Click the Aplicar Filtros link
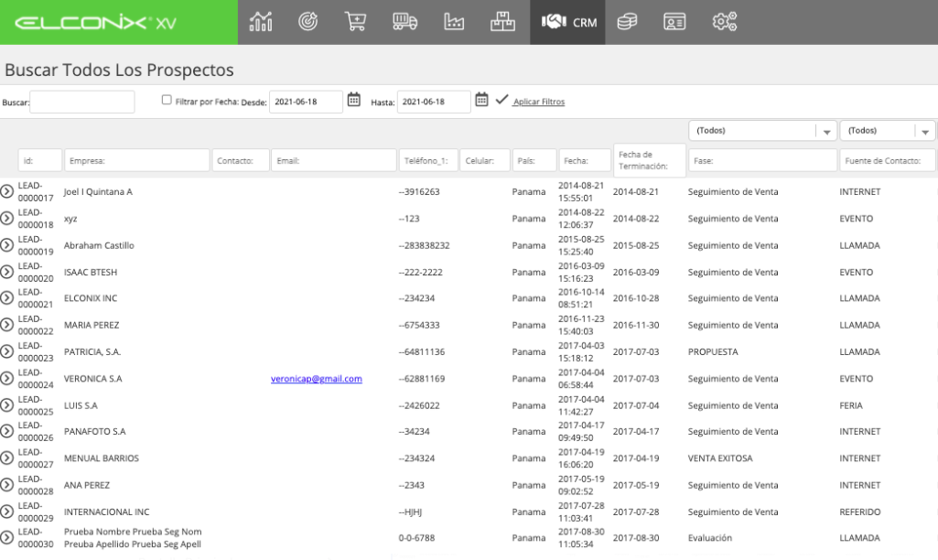This screenshot has width=938, height=560. [539, 102]
